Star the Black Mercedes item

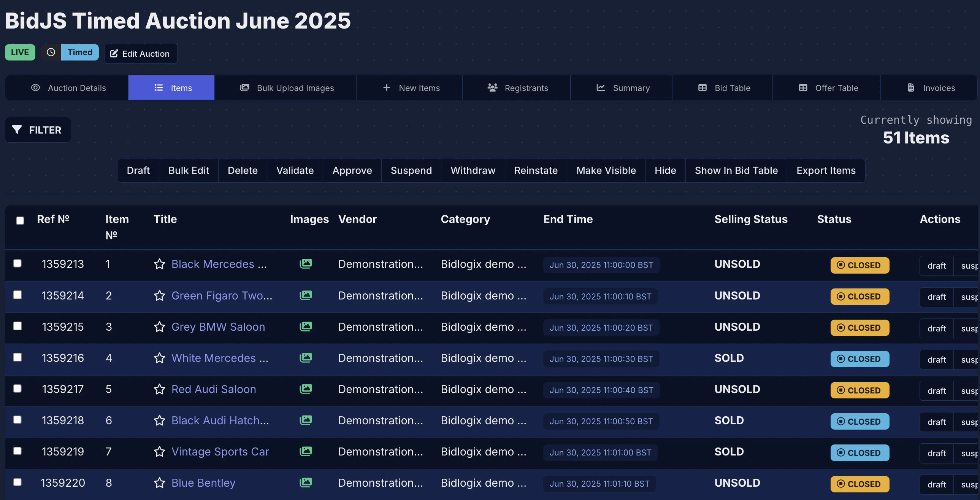[x=159, y=264]
